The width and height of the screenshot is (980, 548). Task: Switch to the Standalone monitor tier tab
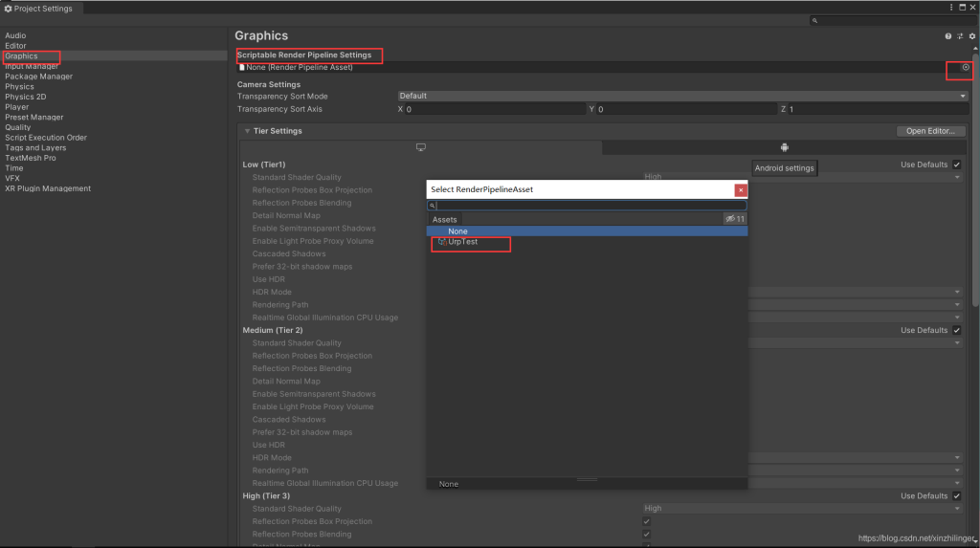coord(421,147)
